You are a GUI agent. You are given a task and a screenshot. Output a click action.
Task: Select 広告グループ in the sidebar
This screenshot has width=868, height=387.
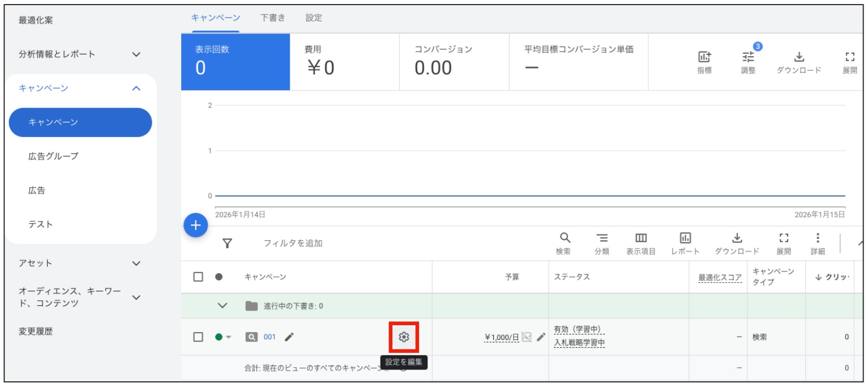53,156
